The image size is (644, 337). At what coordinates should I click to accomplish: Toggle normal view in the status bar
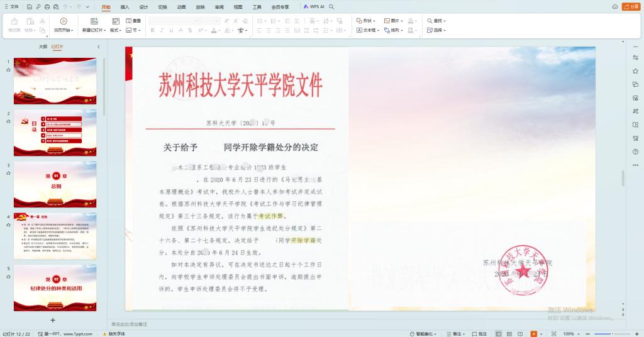[x=498, y=334]
